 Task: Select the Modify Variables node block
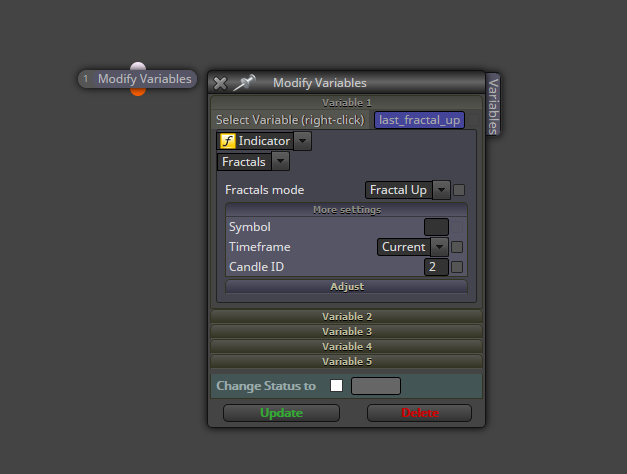pos(138,79)
